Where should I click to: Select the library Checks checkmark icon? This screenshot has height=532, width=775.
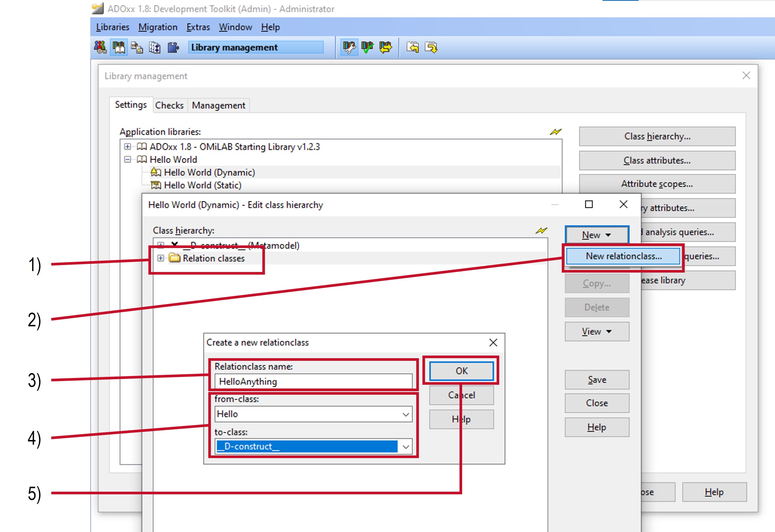pos(367,47)
